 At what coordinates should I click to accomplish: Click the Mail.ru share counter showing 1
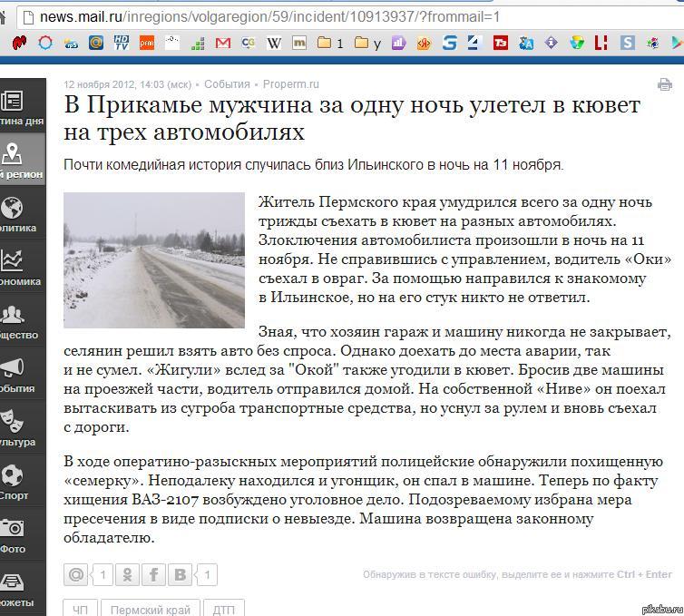point(103,574)
